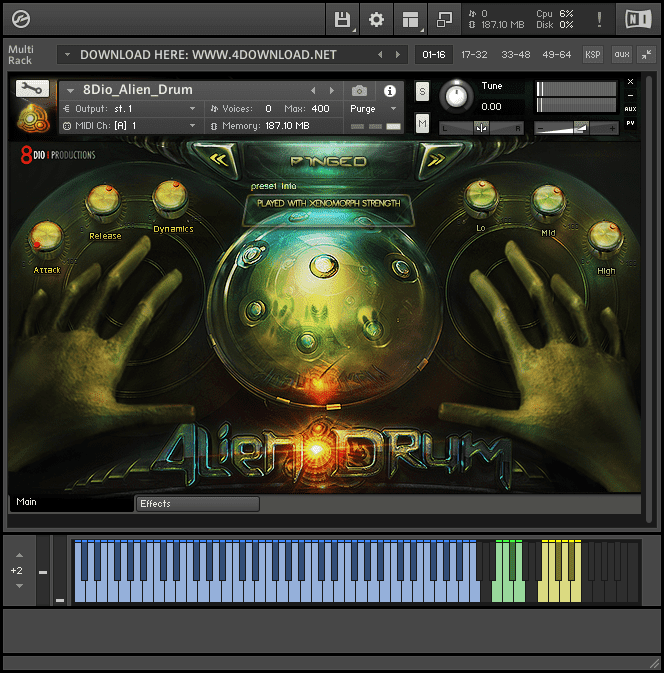Screen dimensions: 664x673
Task: Open the MIDI Ch dropdown
Action: [130, 126]
